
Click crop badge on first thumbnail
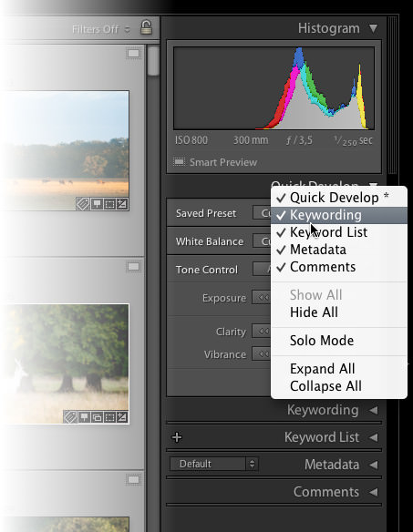point(109,204)
